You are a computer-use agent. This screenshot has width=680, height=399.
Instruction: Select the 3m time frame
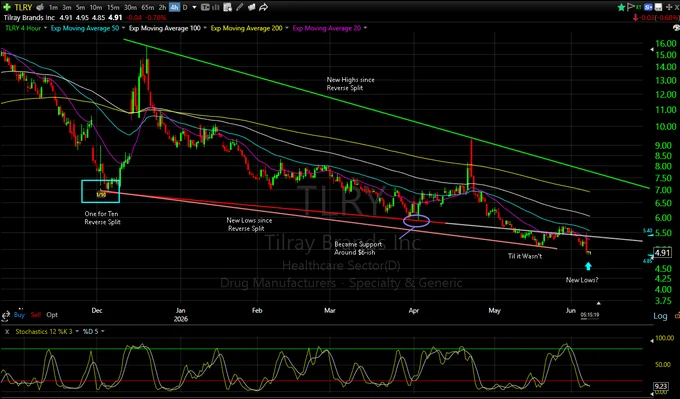pyautogui.click(x=67, y=7)
